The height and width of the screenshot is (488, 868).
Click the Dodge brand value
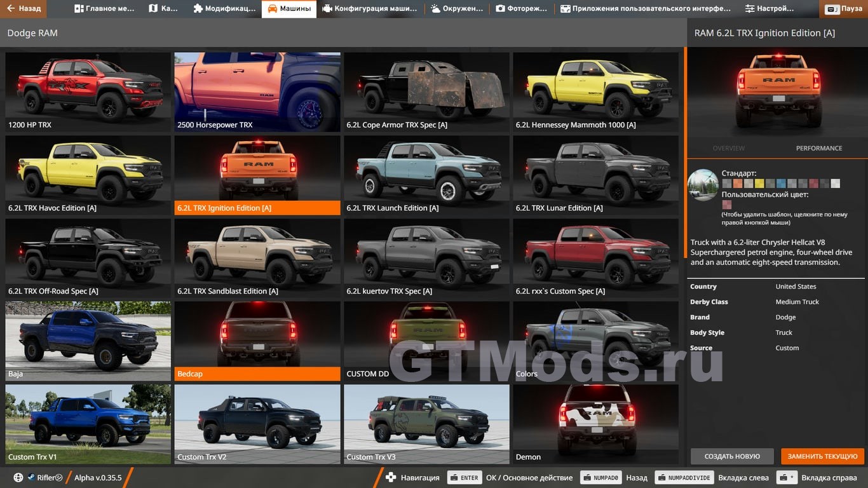785,317
